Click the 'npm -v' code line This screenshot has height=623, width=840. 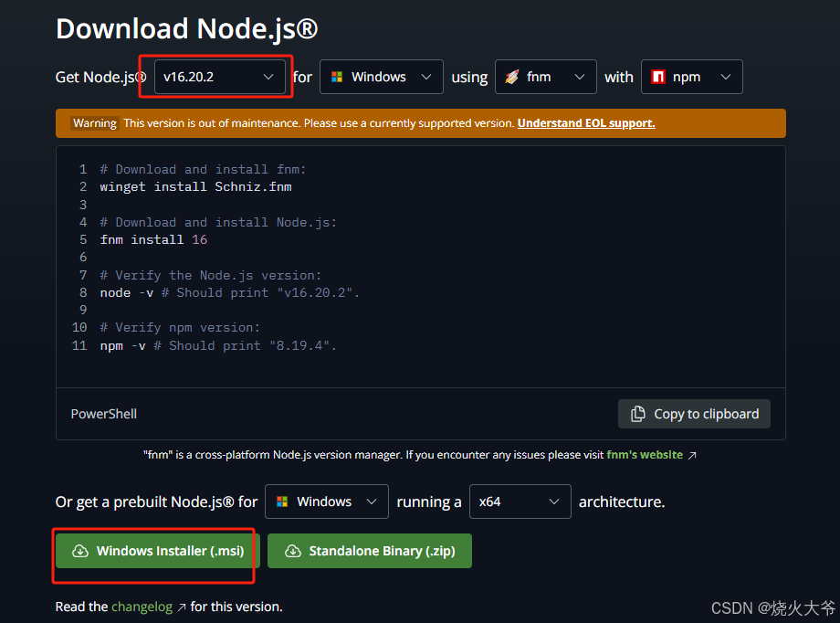tap(218, 346)
